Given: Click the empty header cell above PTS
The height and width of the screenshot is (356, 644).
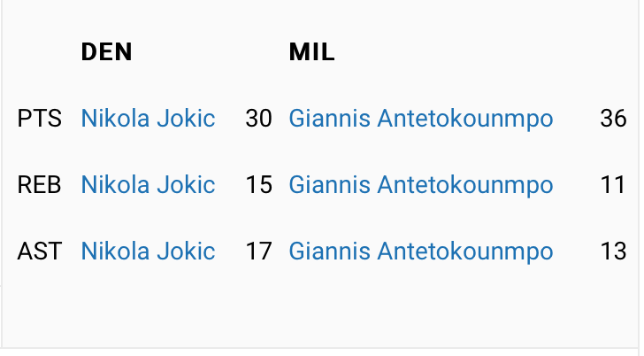Looking at the screenshot, I should [40, 51].
